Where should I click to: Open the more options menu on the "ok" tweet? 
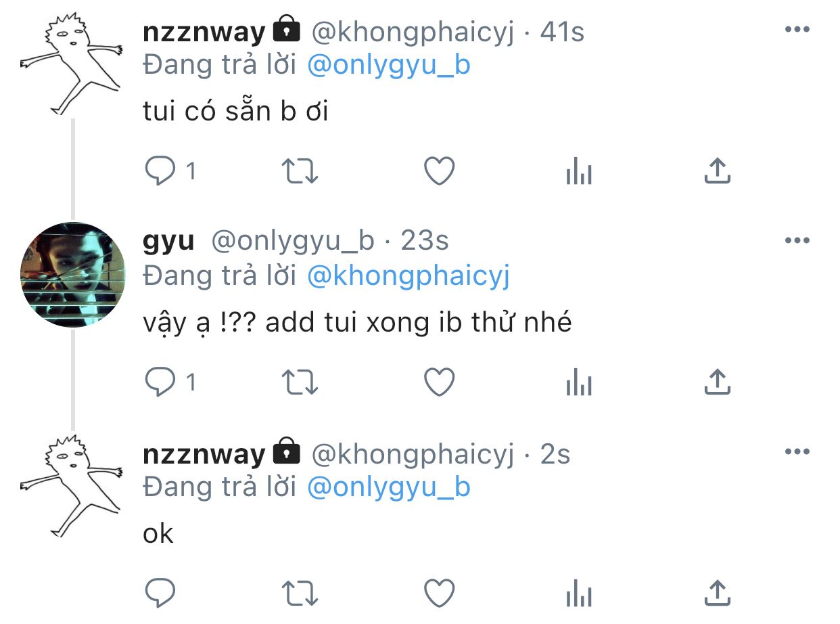pos(797,452)
